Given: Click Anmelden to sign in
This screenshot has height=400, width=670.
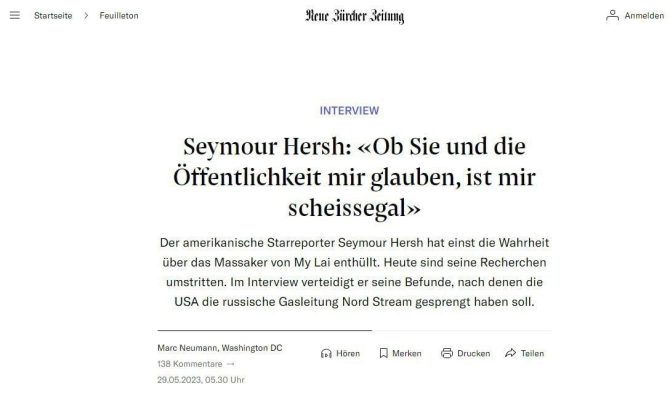Looking at the screenshot, I should [x=644, y=15].
